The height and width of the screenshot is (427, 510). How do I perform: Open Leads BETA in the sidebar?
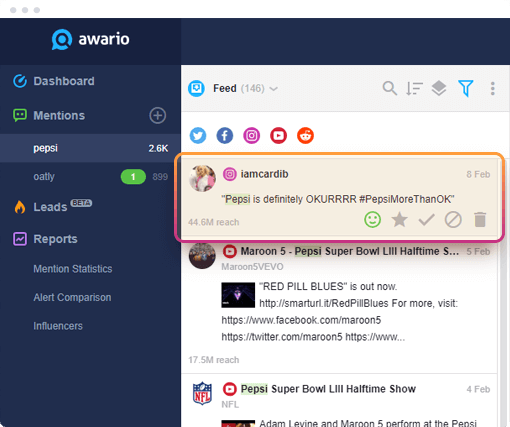click(53, 207)
